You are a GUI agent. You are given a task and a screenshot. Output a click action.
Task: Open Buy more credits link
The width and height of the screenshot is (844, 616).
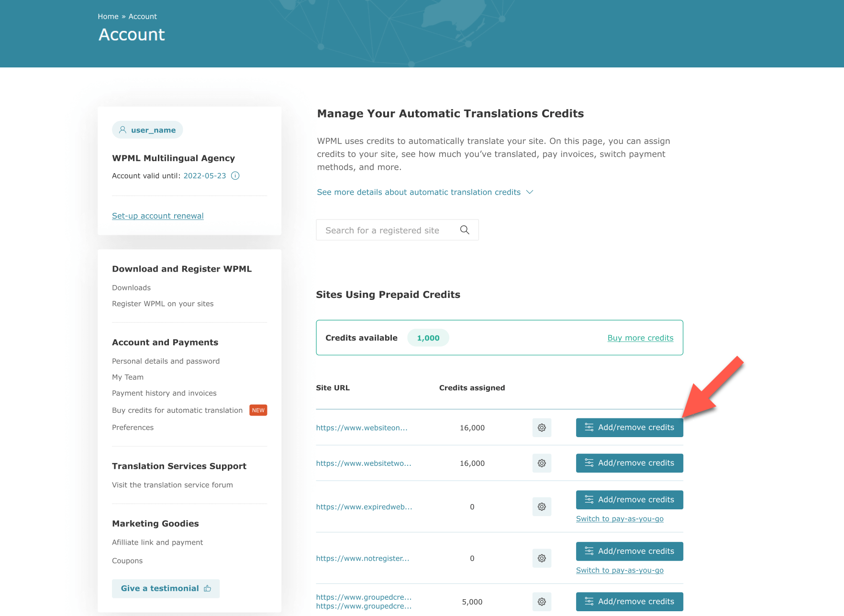640,338
